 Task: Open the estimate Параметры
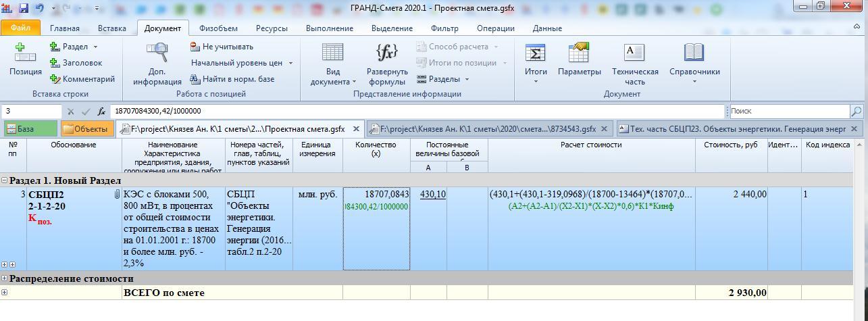click(579, 59)
